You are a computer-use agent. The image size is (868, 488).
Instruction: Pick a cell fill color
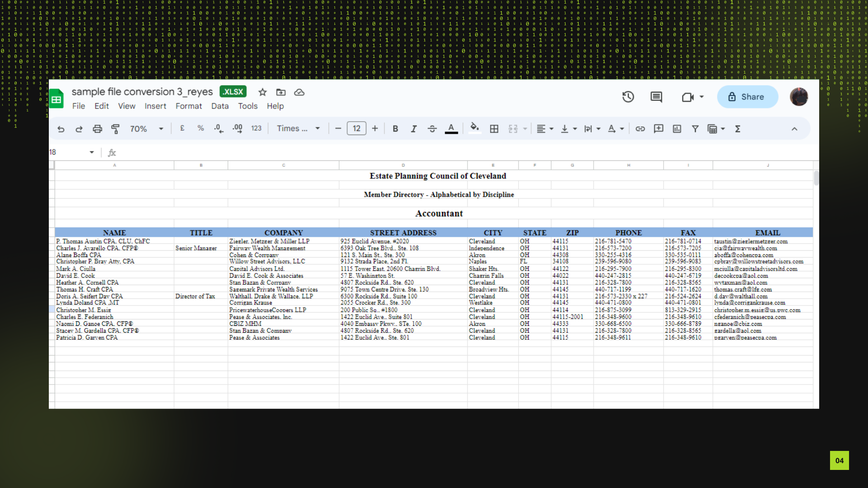474,129
